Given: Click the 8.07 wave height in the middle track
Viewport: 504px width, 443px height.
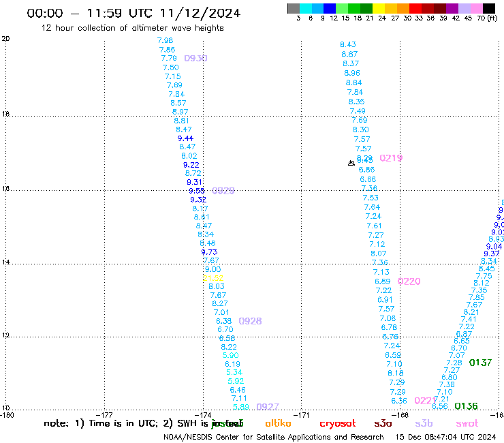Looking at the screenshot, I should 378,254.
